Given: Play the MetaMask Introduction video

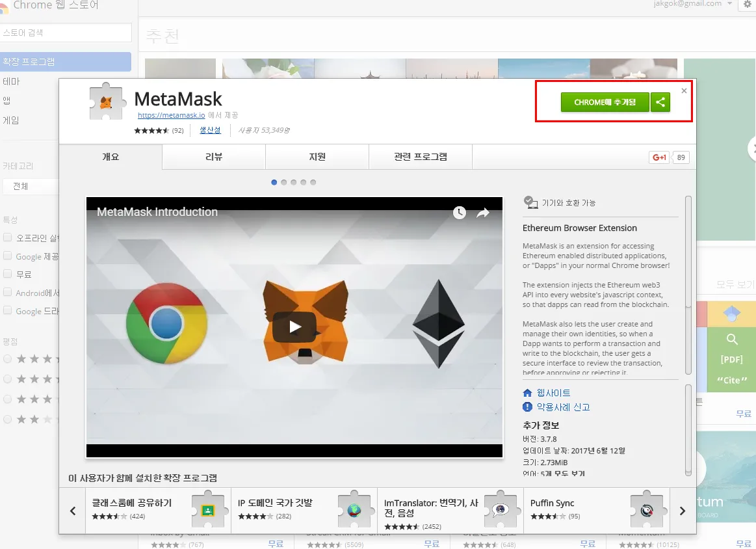Looking at the screenshot, I should 294,327.
